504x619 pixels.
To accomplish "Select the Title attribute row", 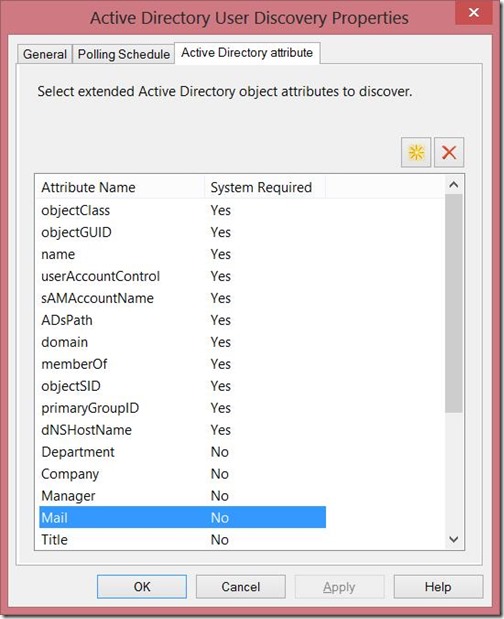I will click(182, 540).
